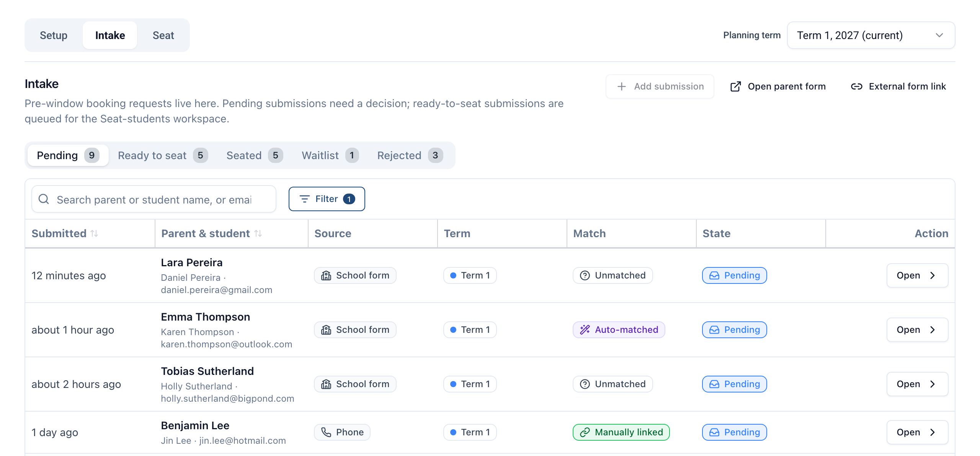Click the Submitted column sort arrows

pyautogui.click(x=94, y=233)
